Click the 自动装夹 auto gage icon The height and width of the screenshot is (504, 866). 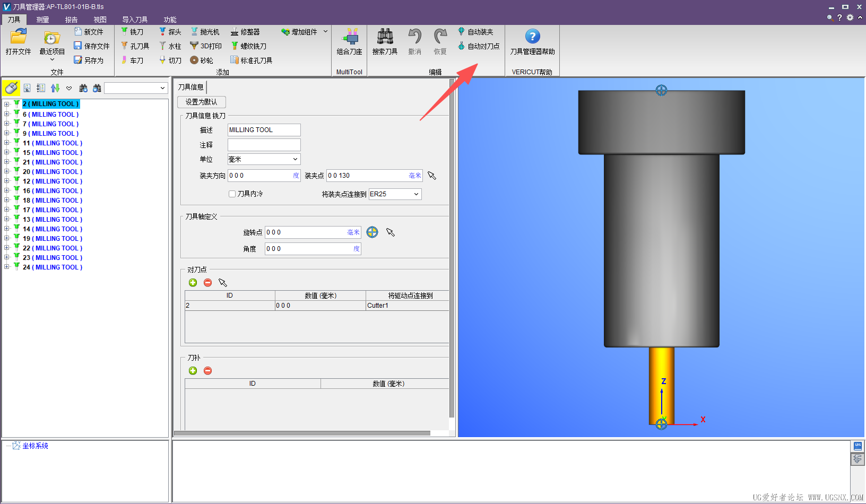click(461, 32)
